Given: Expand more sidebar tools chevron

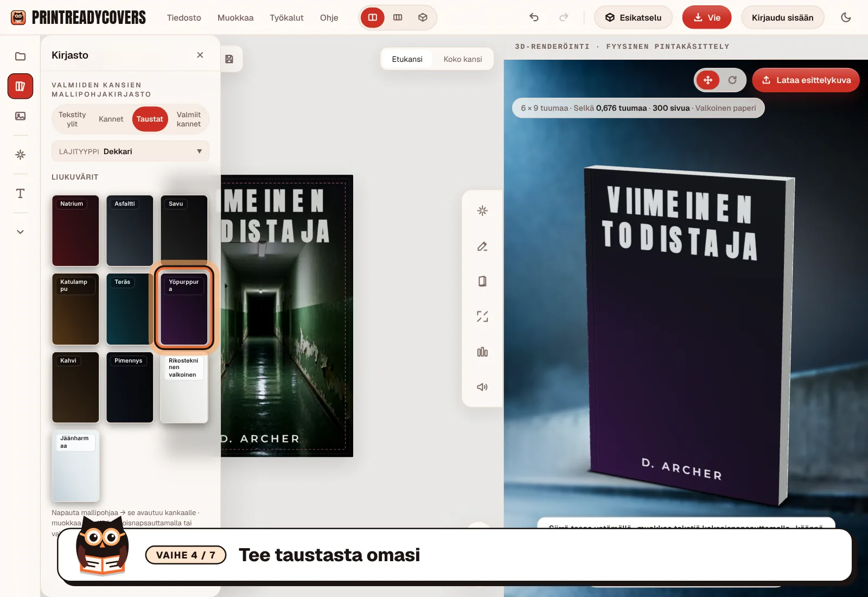Looking at the screenshot, I should (x=20, y=232).
